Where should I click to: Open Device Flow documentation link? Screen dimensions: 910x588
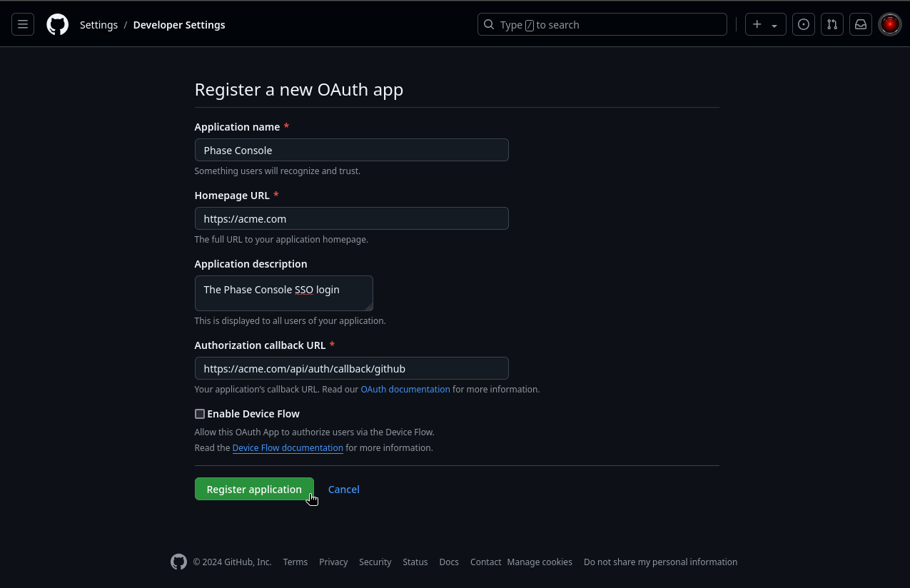pyautogui.click(x=288, y=447)
